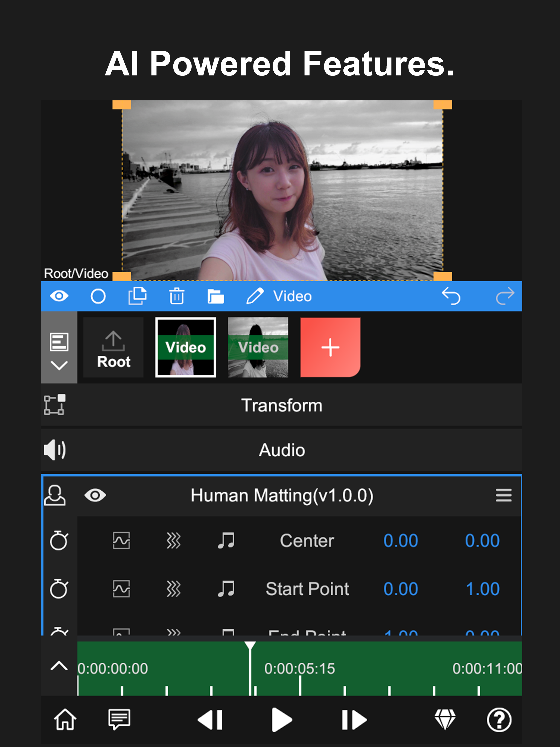Toggle layer visibility eye in blue toolbar
This screenshot has width=560, height=747.
(x=59, y=296)
